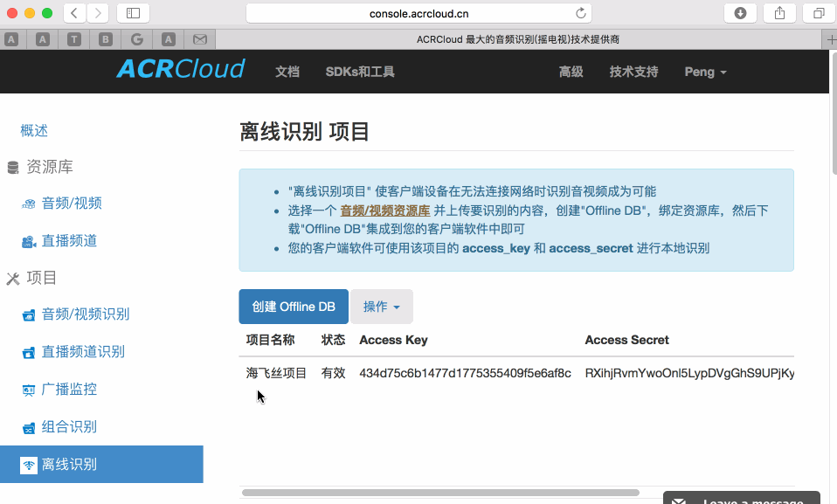Click the 资源库 database icon
The height and width of the screenshot is (504, 837).
(13, 168)
